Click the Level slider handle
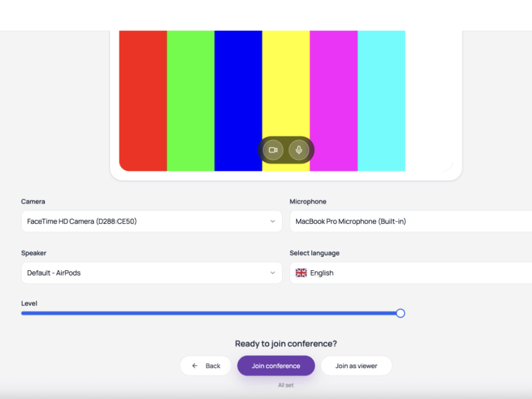This screenshot has width=532, height=399. [x=401, y=313]
